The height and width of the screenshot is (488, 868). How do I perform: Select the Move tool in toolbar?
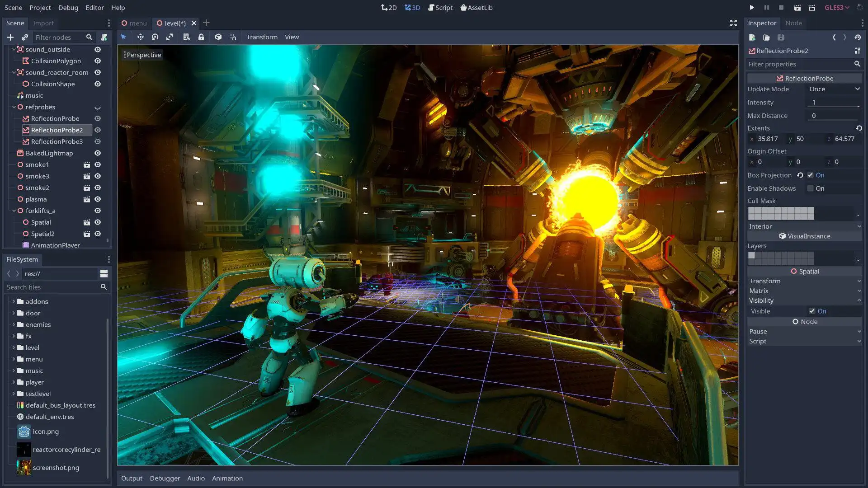click(x=141, y=37)
